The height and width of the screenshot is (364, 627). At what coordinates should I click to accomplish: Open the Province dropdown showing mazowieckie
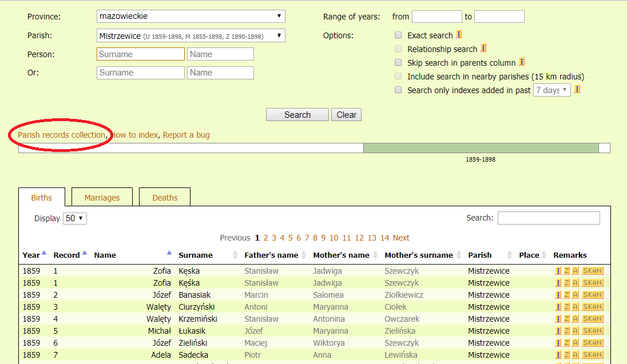(191, 17)
